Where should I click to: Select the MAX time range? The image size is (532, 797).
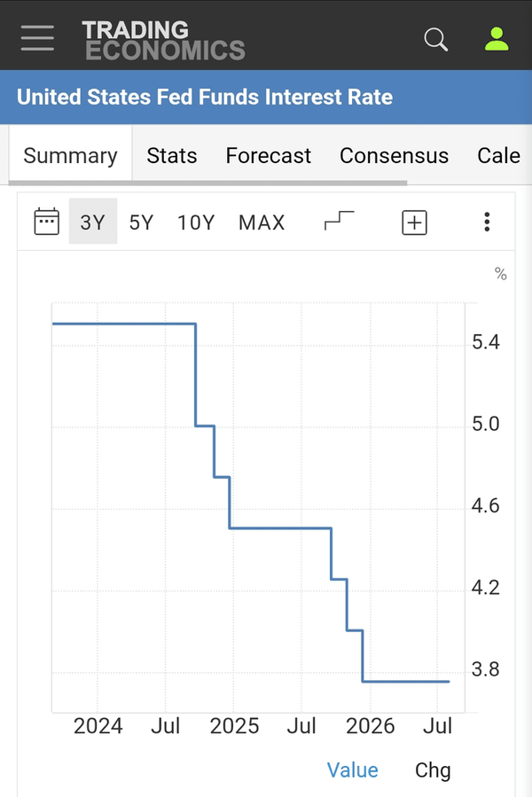coord(262,223)
